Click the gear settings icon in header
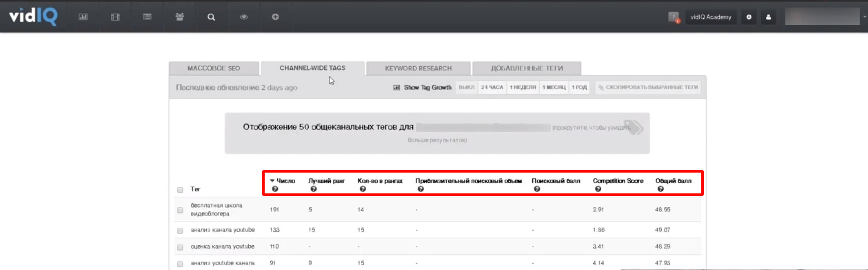This screenshot has width=868, height=270. [x=749, y=17]
